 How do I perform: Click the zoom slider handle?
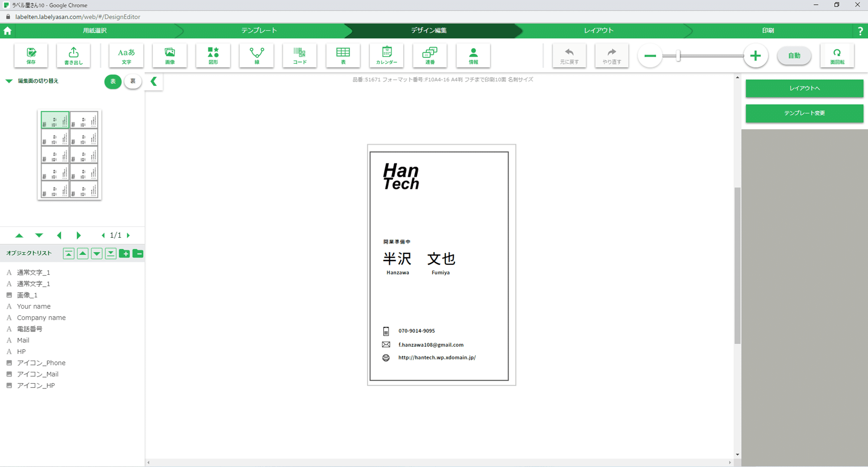pyautogui.click(x=678, y=56)
